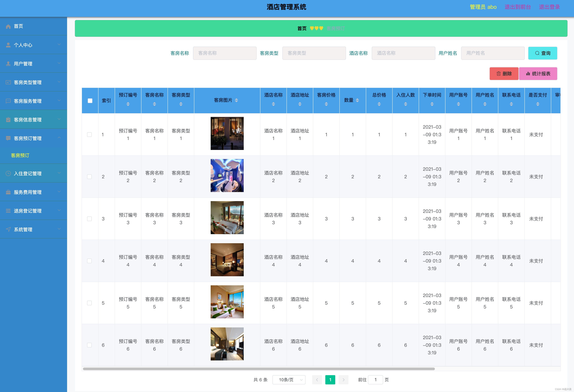Go to the previous page arrow
The height and width of the screenshot is (392, 574).
(317, 380)
